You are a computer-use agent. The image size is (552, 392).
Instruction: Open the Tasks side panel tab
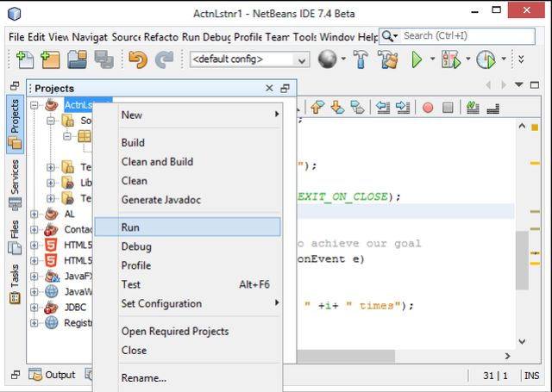(15, 283)
